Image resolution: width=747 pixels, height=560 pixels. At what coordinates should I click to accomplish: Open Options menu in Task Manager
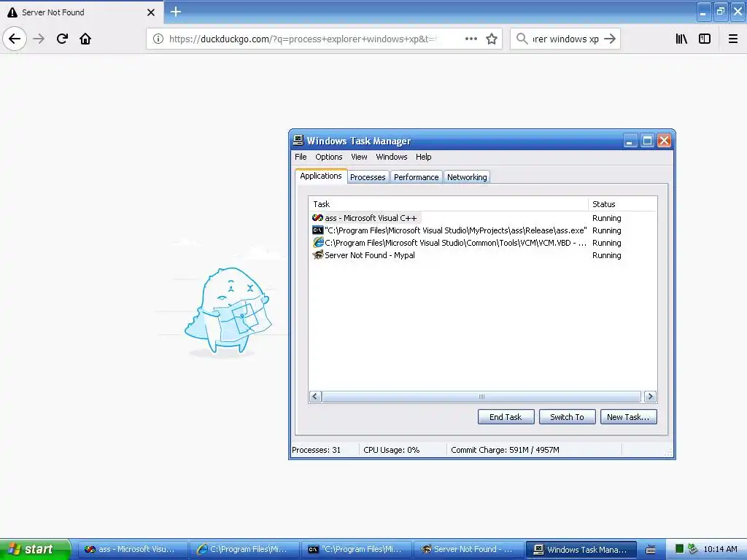[x=329, y=157]
